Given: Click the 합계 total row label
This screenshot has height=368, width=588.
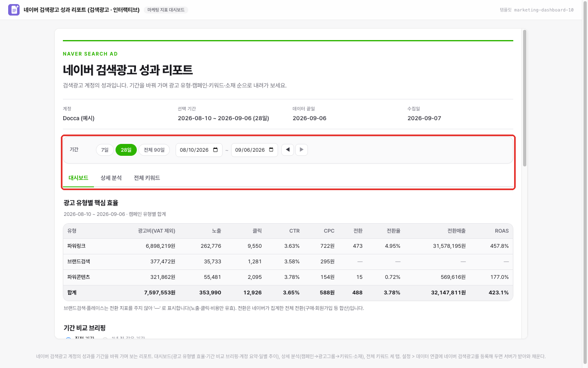Looking at the screenshot, I should click(72, 293).
